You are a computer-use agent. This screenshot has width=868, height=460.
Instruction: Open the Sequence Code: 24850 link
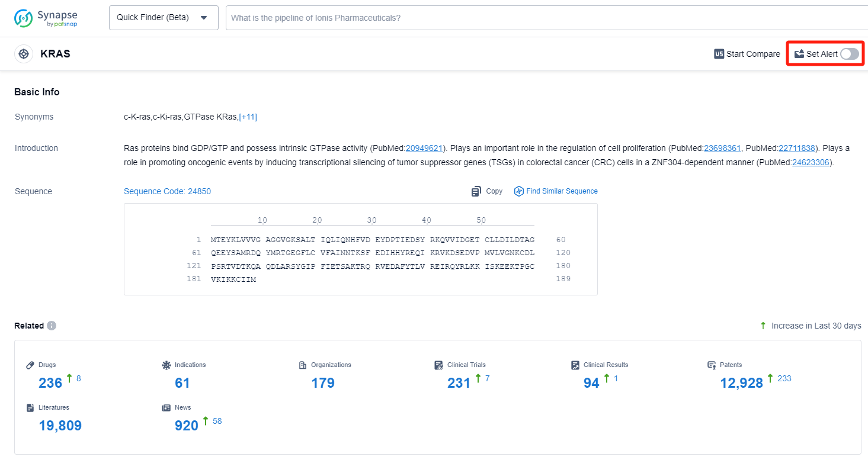[167, 191]
